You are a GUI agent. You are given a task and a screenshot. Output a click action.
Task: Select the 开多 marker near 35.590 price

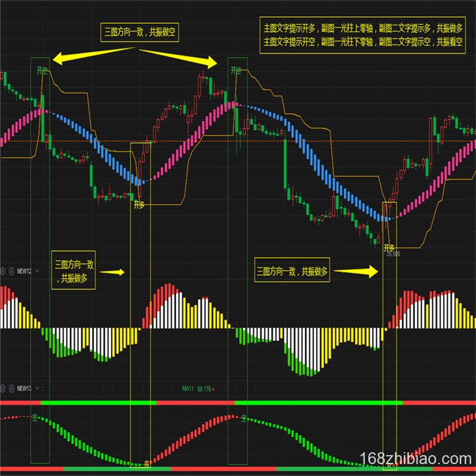click(389, 247)
